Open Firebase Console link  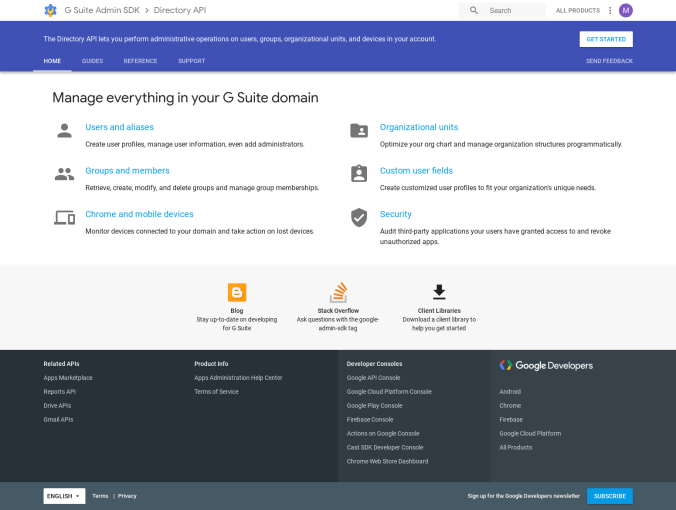tap(370, 419)
